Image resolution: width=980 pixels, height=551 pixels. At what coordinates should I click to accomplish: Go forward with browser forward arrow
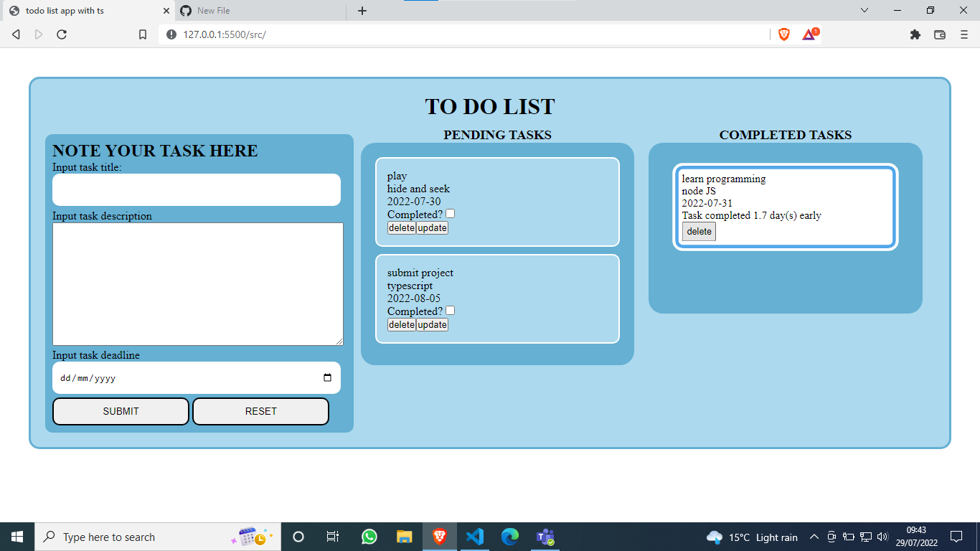coord(39,34)
